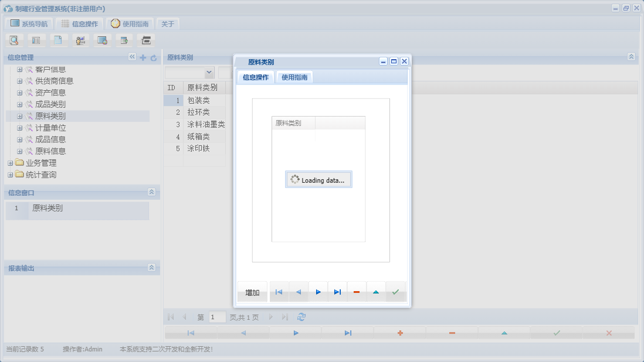Expand the 成品类别 tree node

pos(19,104)
